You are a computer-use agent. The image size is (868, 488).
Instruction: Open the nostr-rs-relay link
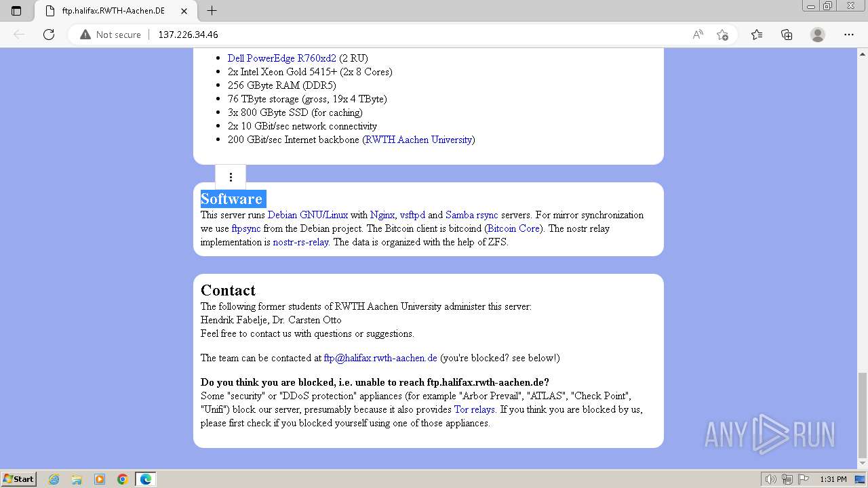[x=300, y=242]
